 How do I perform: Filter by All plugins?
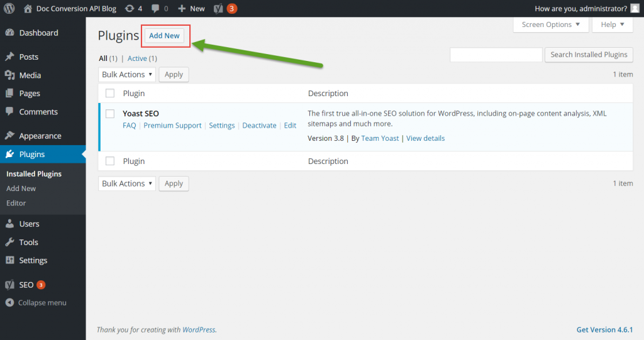click(103, 58)
